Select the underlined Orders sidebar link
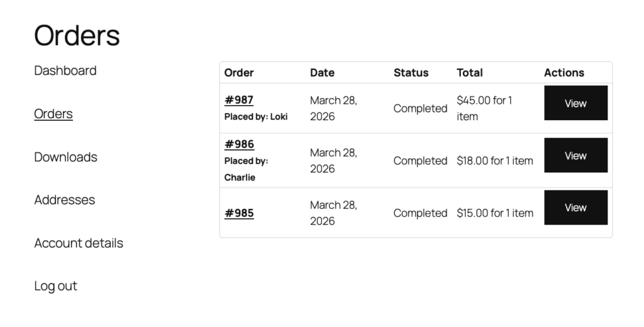The width and height of the screenshot is (644, 327). pos(53,114)
